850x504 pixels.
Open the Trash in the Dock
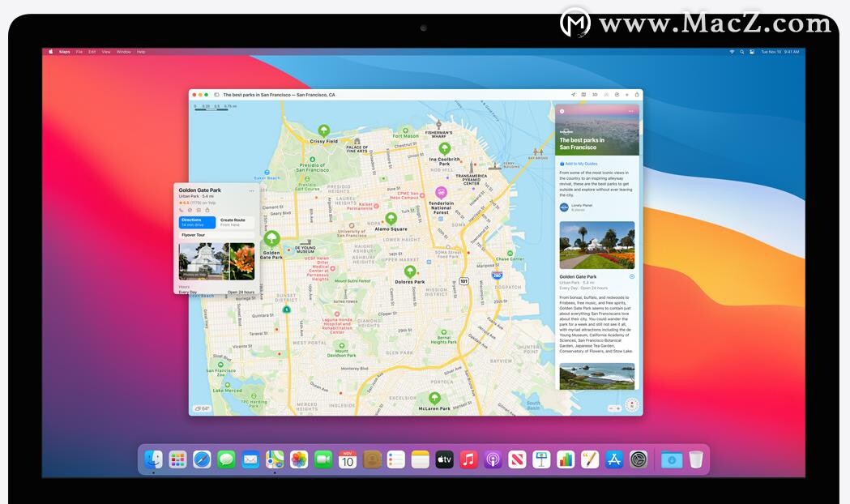(696, 459)
